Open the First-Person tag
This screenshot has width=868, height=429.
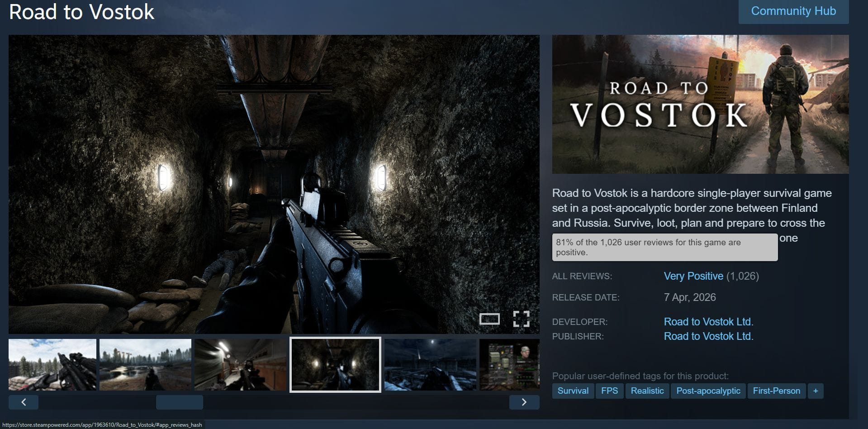coord(776,391)
